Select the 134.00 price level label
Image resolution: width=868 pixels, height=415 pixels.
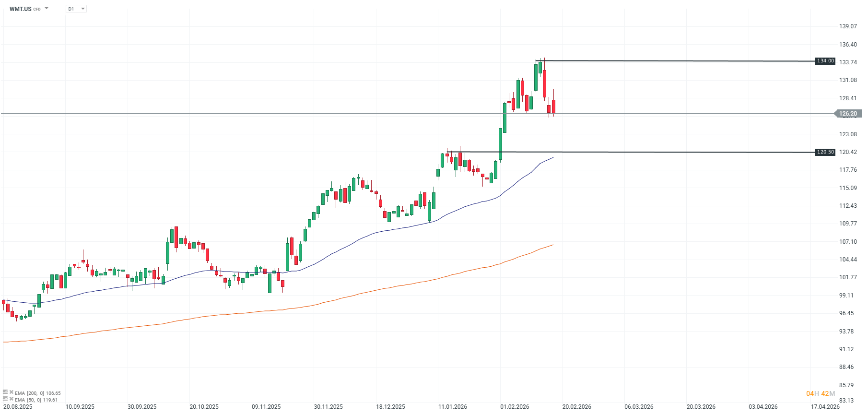[x=825, y=61]
